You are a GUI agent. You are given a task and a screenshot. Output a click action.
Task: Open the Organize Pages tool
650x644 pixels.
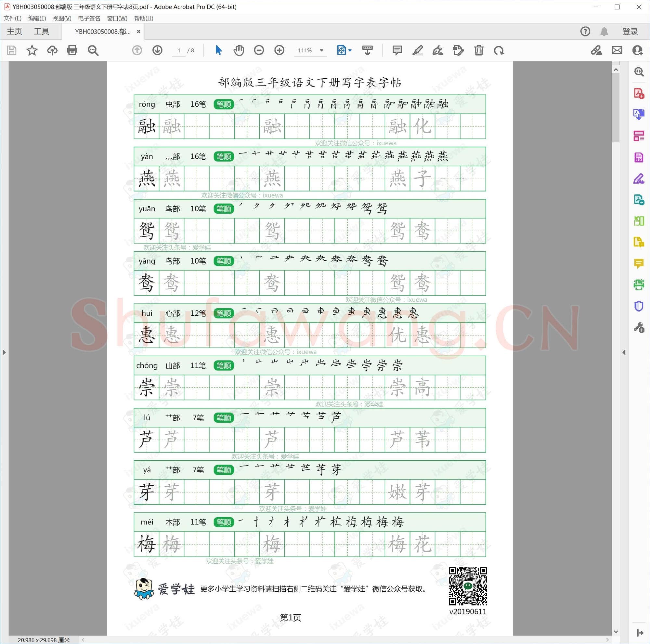[x=639, y=136]
